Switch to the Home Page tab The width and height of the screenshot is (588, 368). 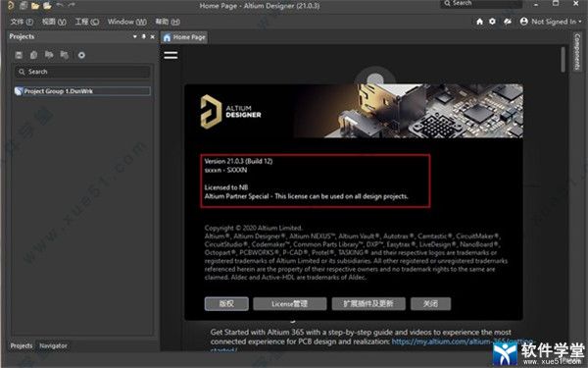click(184, 37)
